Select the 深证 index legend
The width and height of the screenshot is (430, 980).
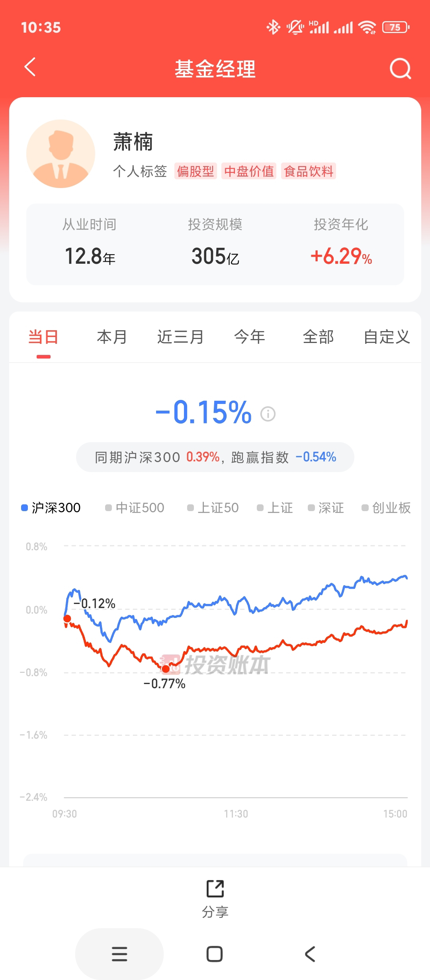coord(326,508)
